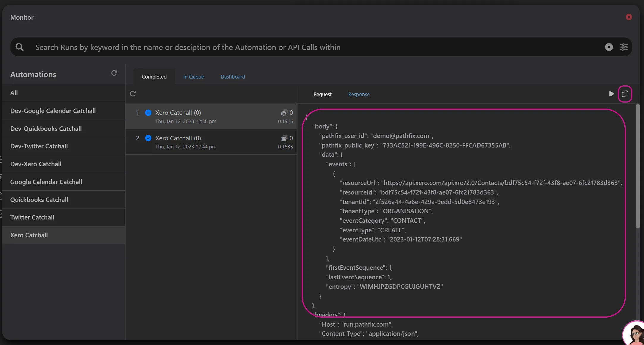Copy the request JSON to clipboard
Image resolution: width=644 pixels, height=345 pixels.
point(625,94)
